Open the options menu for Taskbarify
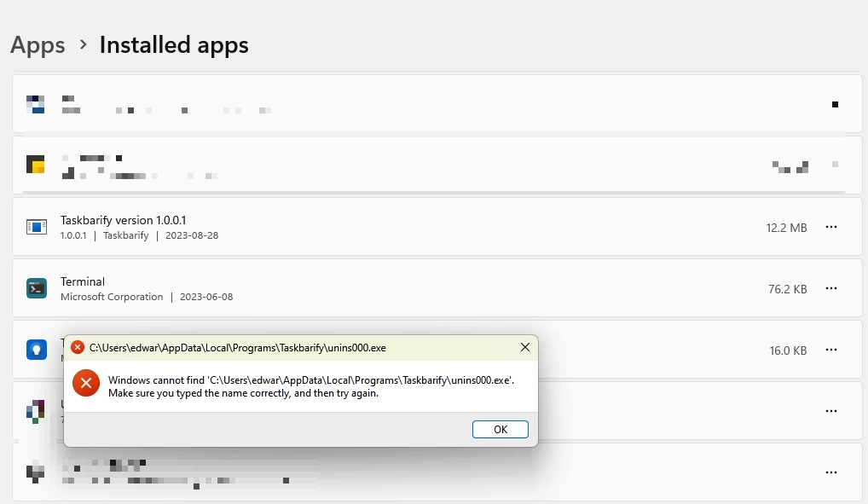The height and width of the screenshot is (504, 868). pos(831,227)
